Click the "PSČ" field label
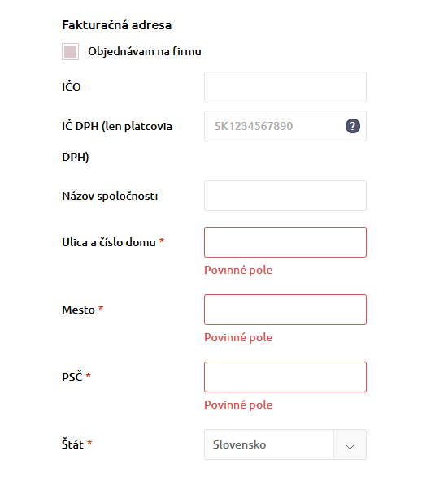The height and width of the screenshot is (477, 448). tap(72, 376)
